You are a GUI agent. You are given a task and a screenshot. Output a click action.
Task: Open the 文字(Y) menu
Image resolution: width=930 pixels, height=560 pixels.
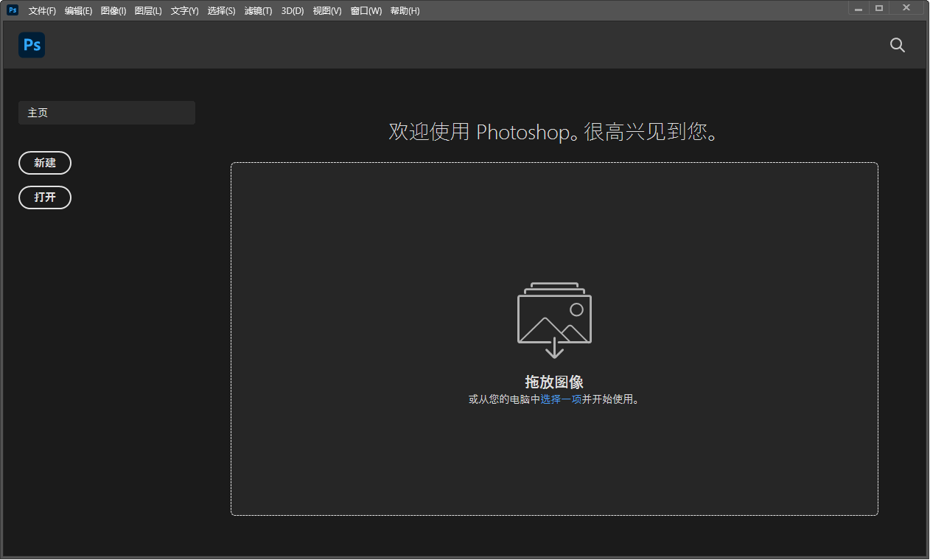coord(183,10)
